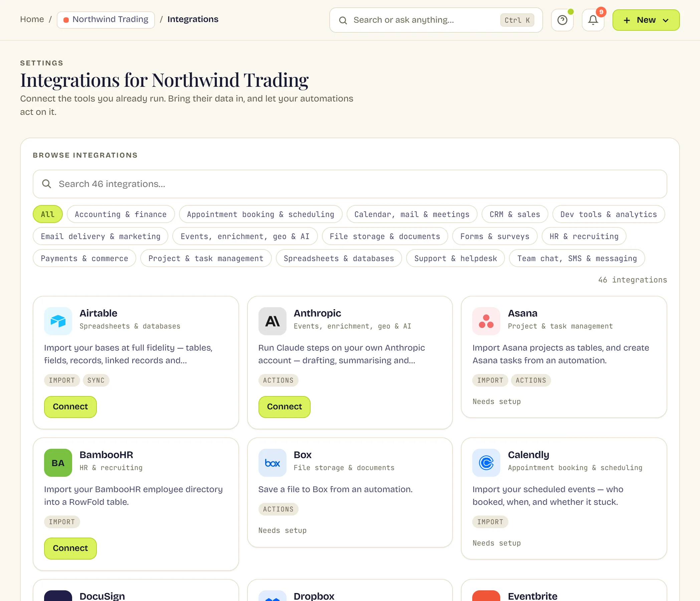This screenshot has width=700, height=601.
Task: Filter by CRM & sales
Action: (515, 214)
